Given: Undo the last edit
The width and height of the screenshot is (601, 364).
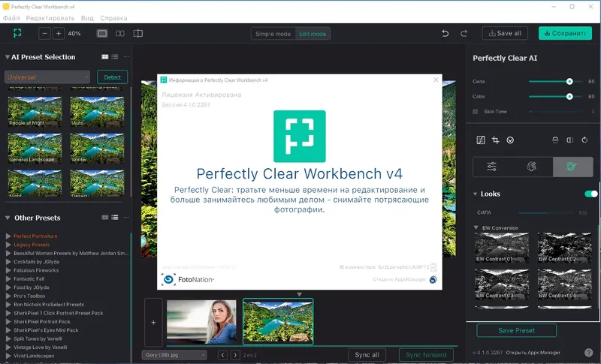Looking at the screenshot, I should pos(445,33).
